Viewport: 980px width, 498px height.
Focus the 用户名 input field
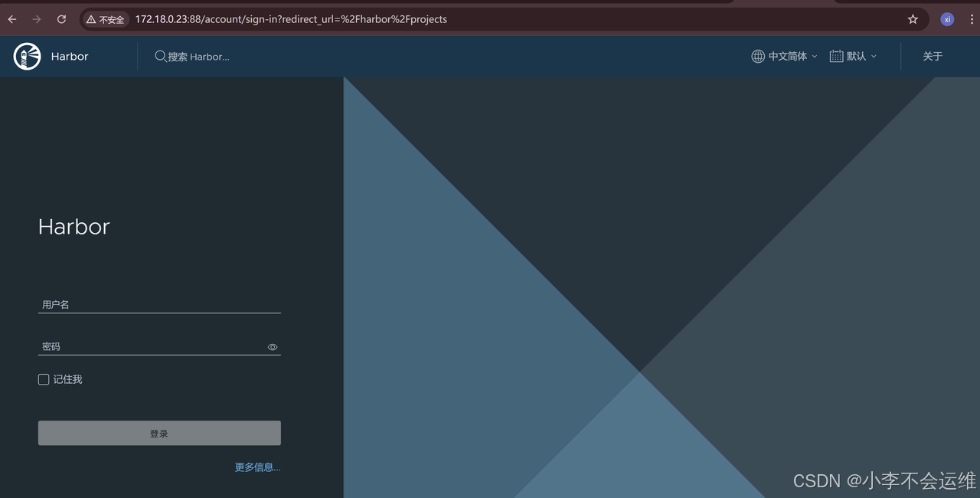(x=159, y=304)
